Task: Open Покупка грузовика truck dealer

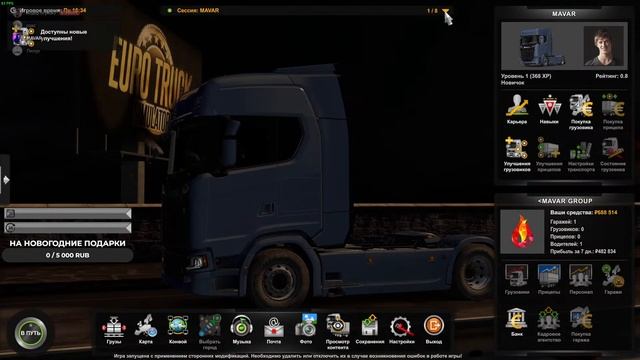Action: tap(581, 112)
